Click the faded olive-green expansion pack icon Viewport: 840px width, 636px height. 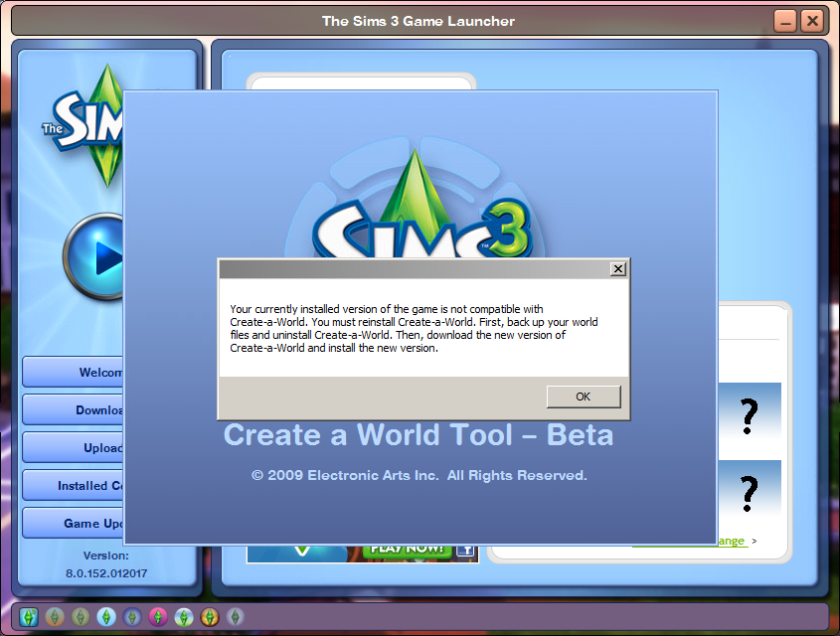pyautogui.click(x=81, y=617)
